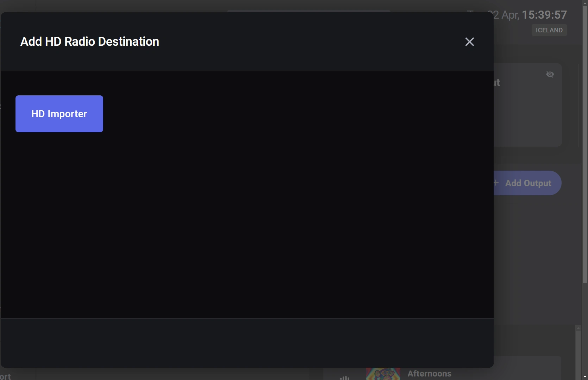Click the Apr date text in header
The image size is (588, 380).
coord(510,15)
